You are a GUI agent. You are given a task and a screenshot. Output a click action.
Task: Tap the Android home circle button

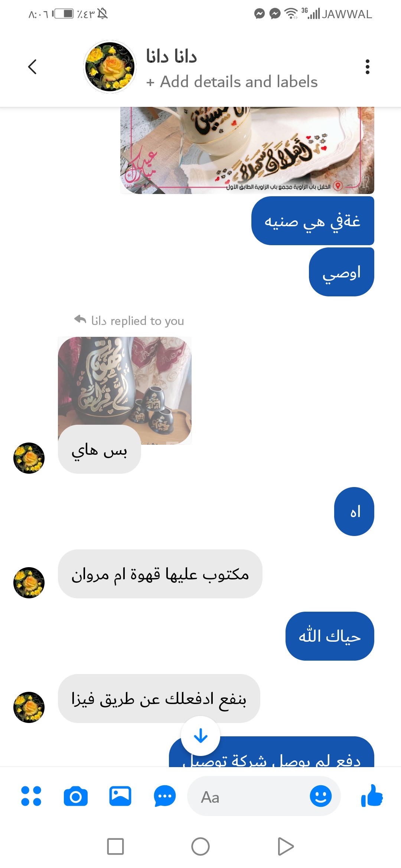[x=200, y=846]
